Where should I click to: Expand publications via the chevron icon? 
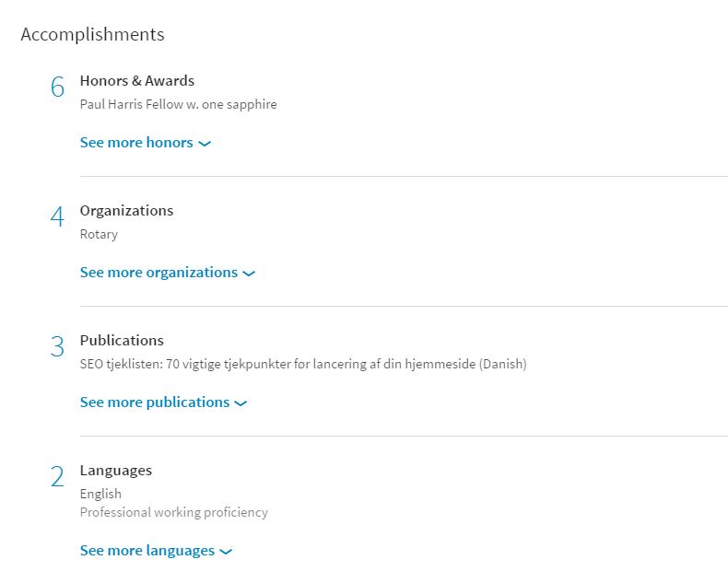click(x=241, y=403)
